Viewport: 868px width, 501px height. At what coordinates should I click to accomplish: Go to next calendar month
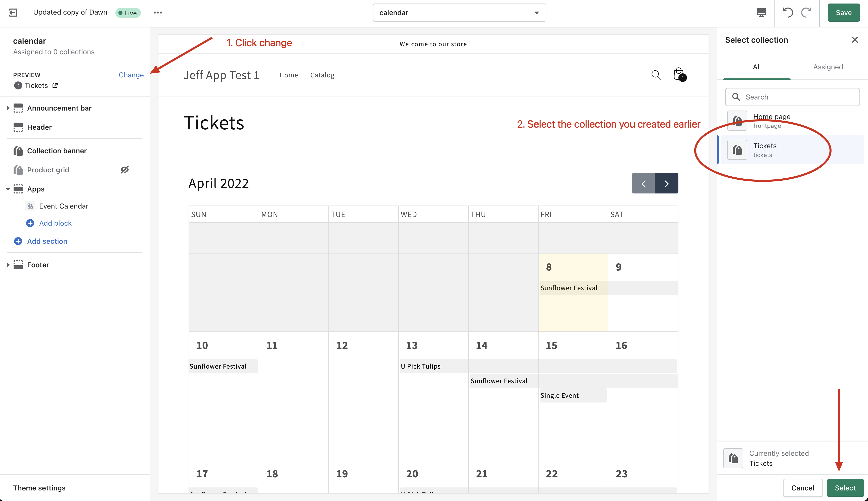tap(667, 183)
